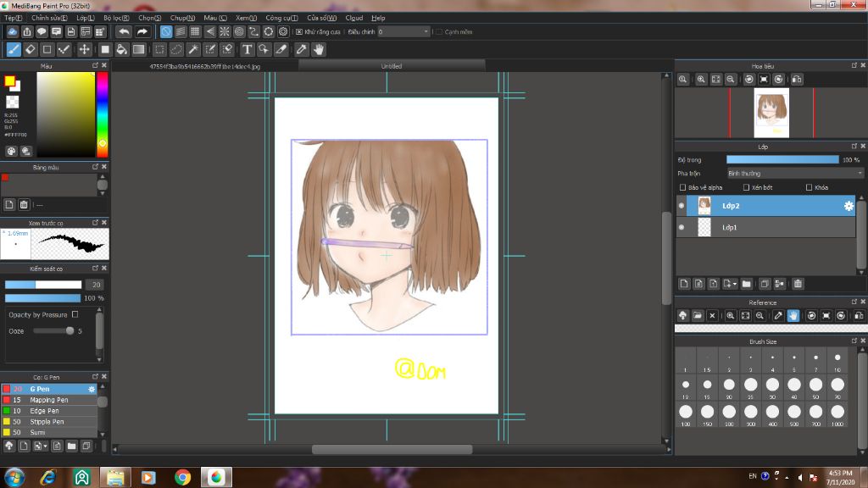The height and width of the screenshot is (488, 868).
Task: Choose brush size 30 preset
Action: [x=772, y=388]
